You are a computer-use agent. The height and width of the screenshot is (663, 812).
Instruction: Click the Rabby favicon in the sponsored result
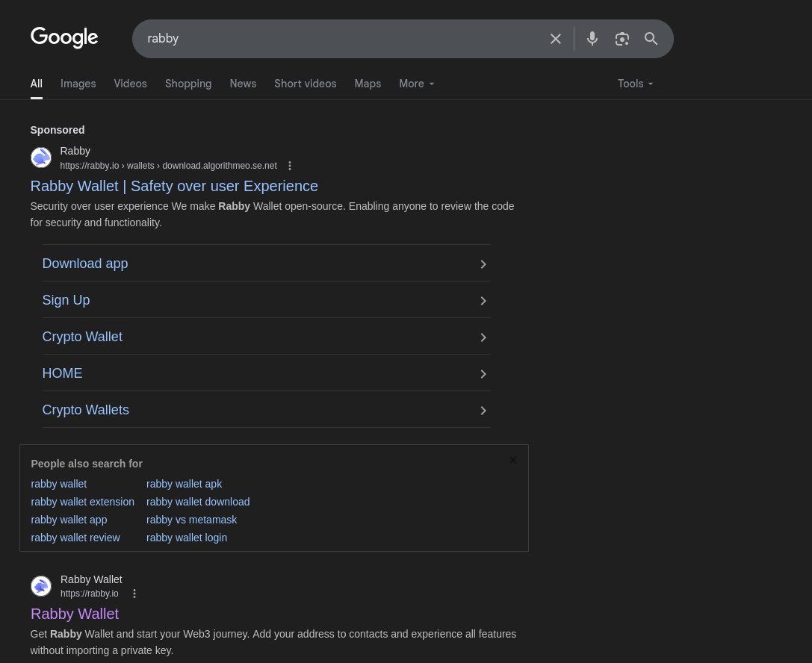[x=41, y=158]
